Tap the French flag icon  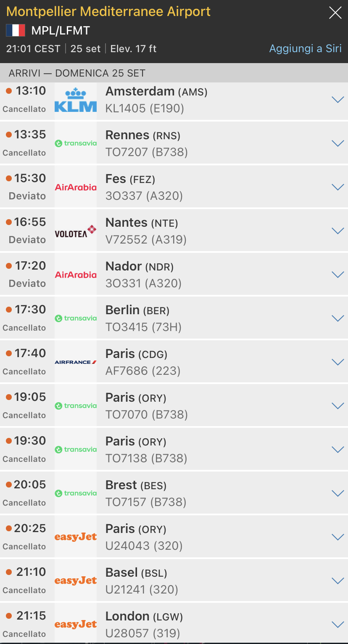tap(16, 30)
